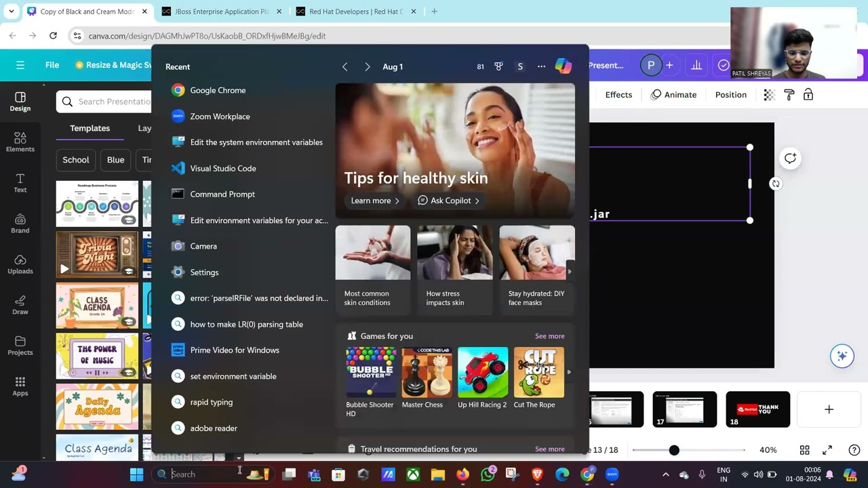Open the Projects panel in Canva sidebar
This screenshot has height=488, width=868.
20,346
